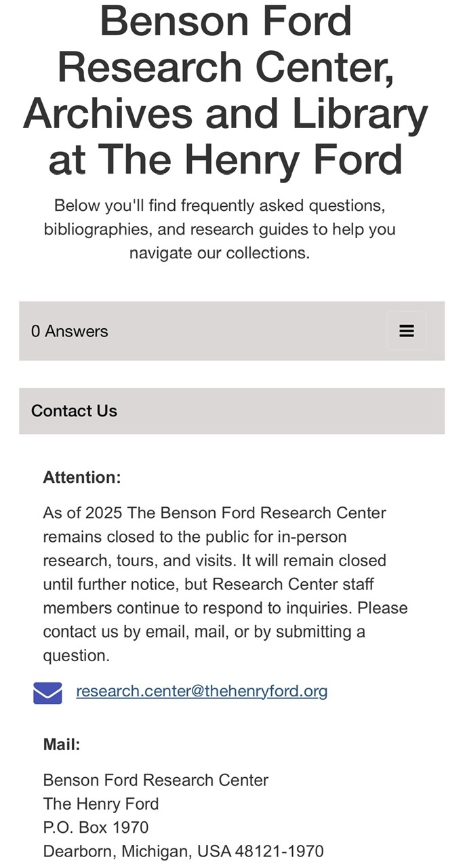Click the "Attention:" heading
The width and height of the screenshot is (463, 868).
[x=82, y=477]
